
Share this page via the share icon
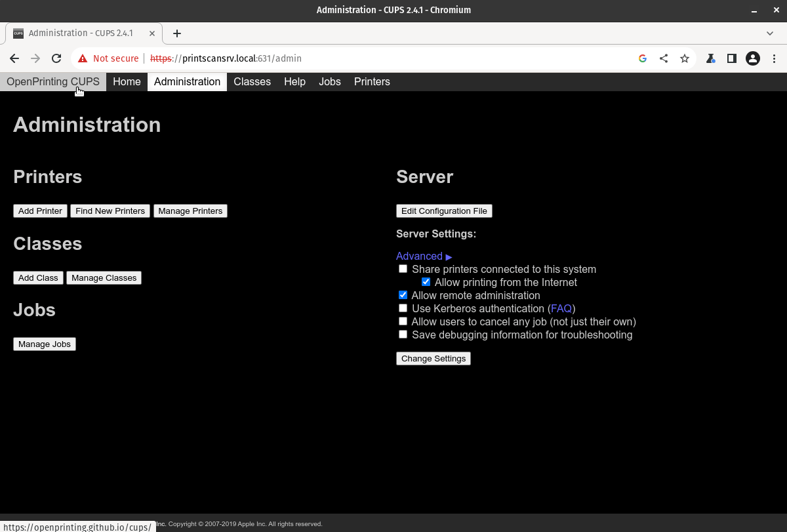(x=664, y=58)
